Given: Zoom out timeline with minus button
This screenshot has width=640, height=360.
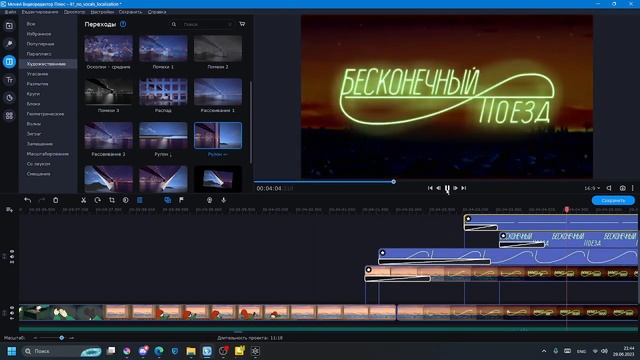Looking at the screenshot, I should (x=35, y=338).
